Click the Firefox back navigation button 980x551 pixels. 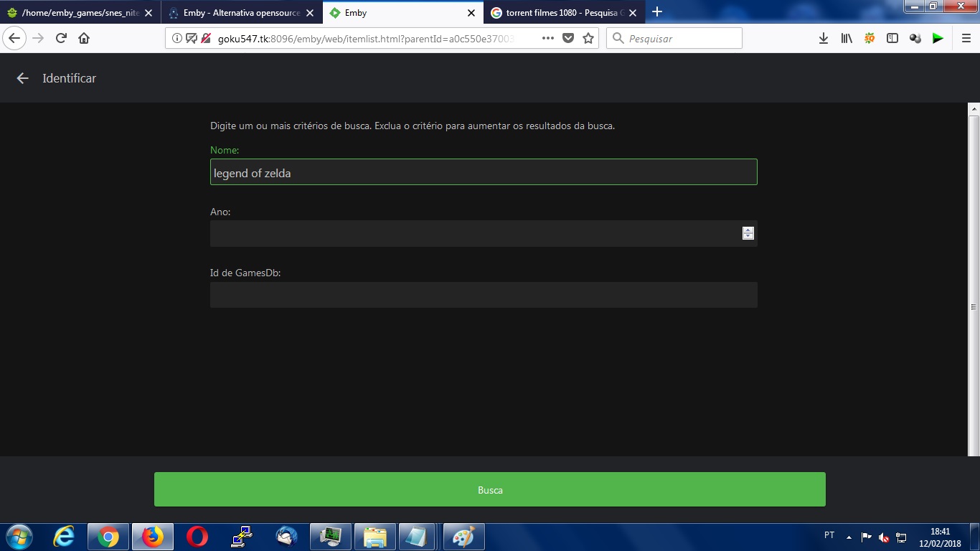pos(15,38)
